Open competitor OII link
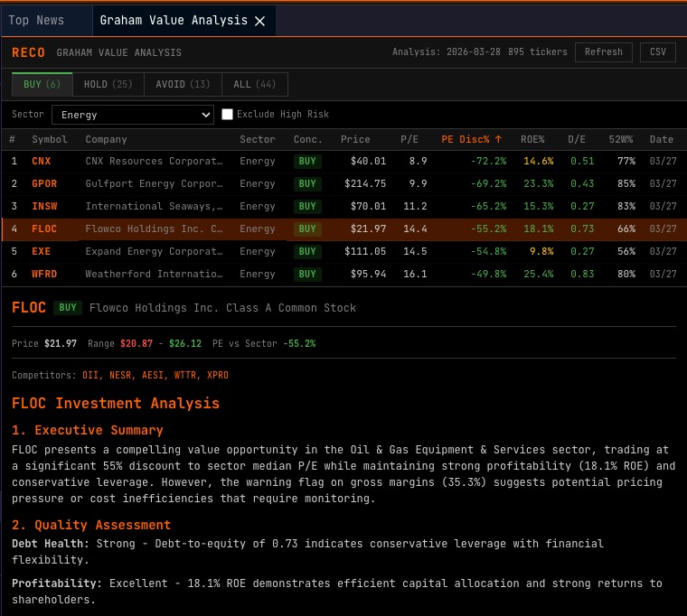 [x=89, y=375]
